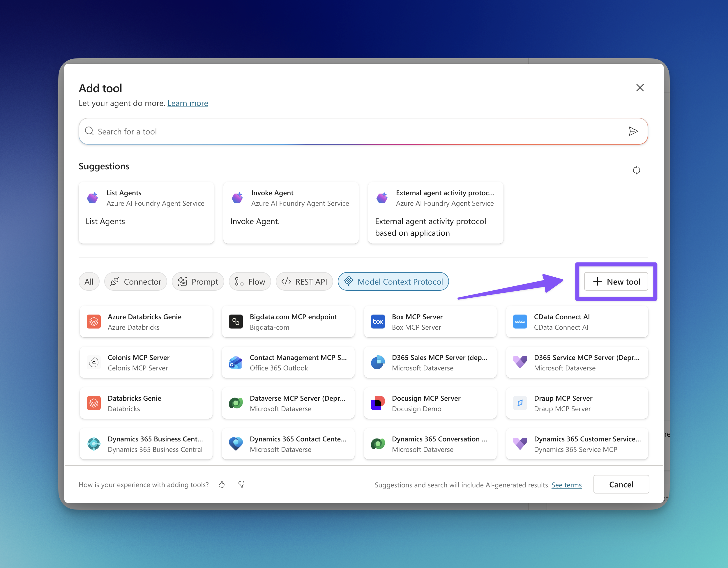
Task: Enable the REST API filter
Action: (x=304, y=281)
